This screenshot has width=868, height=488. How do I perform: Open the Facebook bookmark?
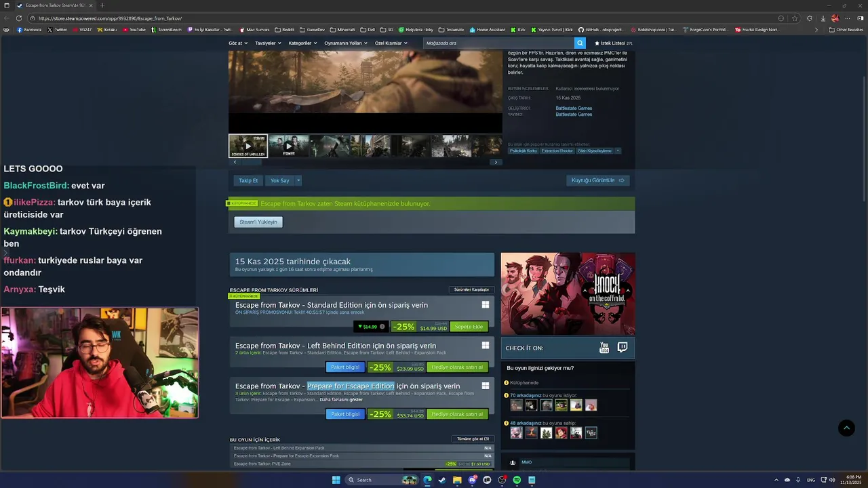tap(29, 30)
